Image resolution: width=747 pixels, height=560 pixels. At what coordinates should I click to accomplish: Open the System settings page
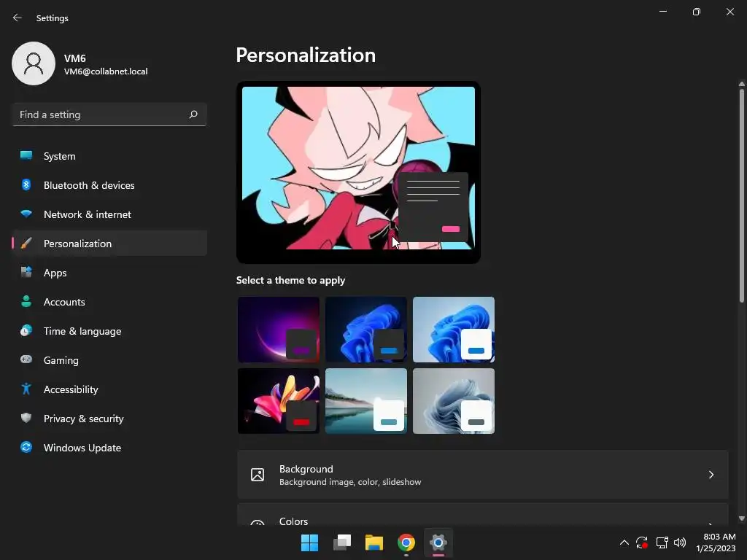pos(109,156)
